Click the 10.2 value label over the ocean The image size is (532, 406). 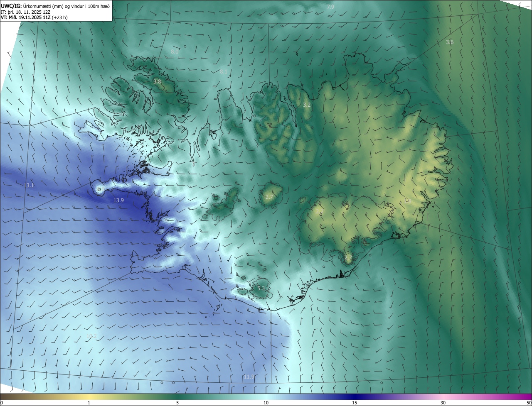[x=91, y=336]
